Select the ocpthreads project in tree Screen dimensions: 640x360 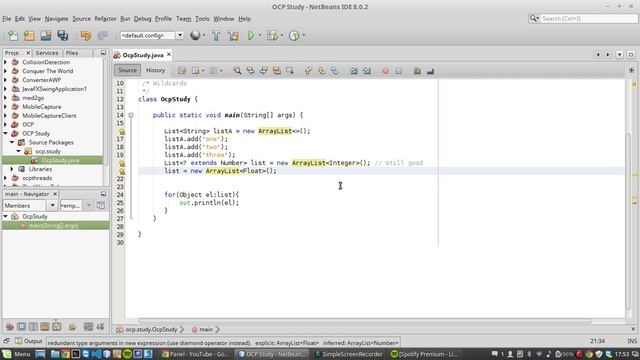(37, 178)
